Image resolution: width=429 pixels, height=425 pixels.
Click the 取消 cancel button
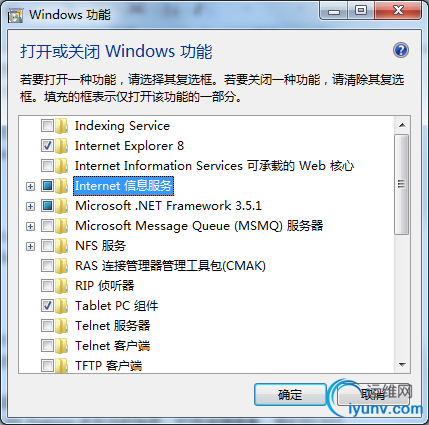pos(373,395)
